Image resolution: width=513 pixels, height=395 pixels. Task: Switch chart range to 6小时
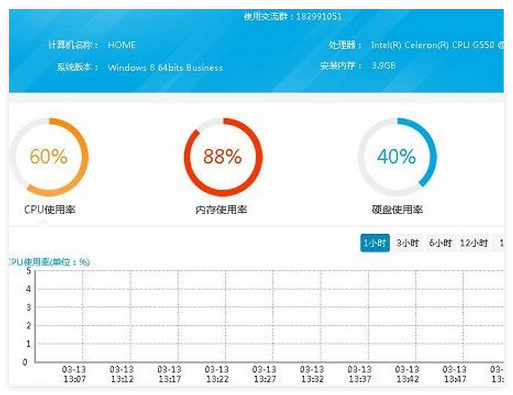(440, 243)
